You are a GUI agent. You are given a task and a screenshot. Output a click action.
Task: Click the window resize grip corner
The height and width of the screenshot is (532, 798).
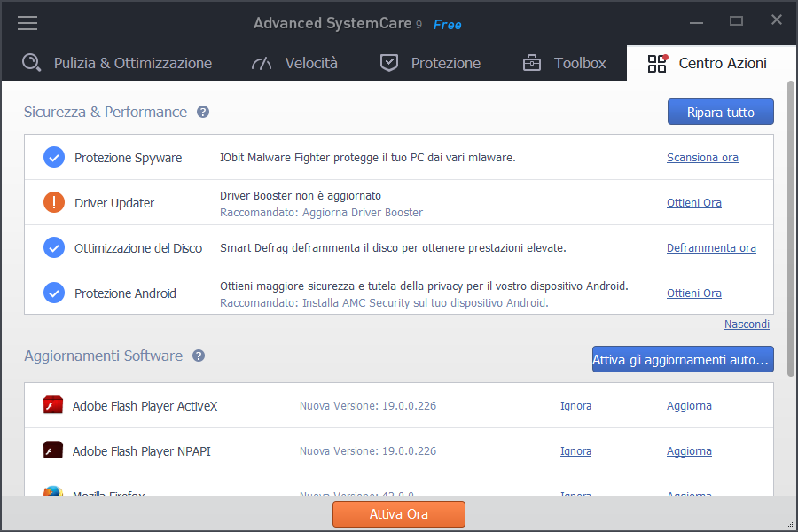pos(790,524)
